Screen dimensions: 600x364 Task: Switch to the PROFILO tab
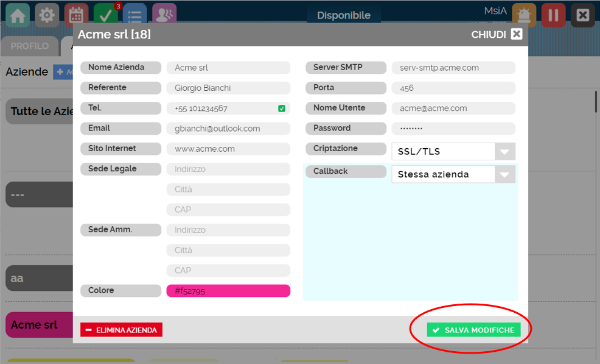pyautogui.click(x=29, y=46)
